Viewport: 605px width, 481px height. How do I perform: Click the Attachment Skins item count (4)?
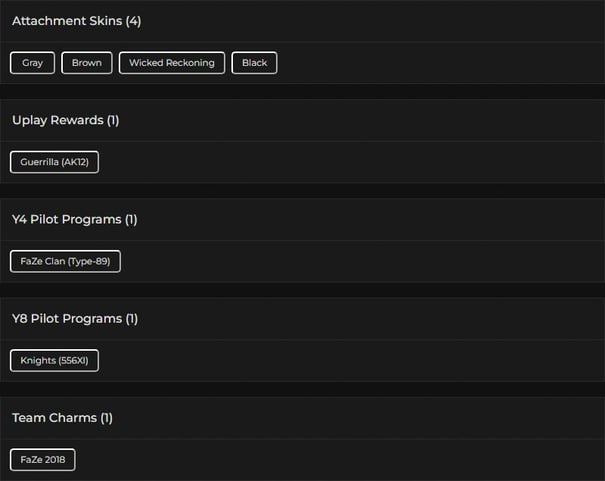pos(133,21)
